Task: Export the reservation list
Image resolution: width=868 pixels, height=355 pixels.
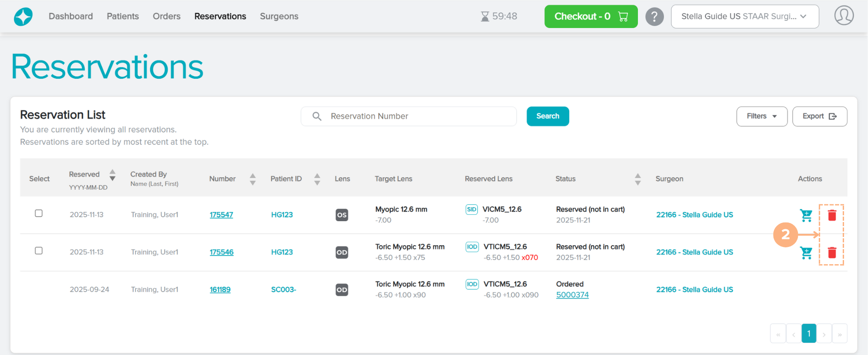Action: 819,116
